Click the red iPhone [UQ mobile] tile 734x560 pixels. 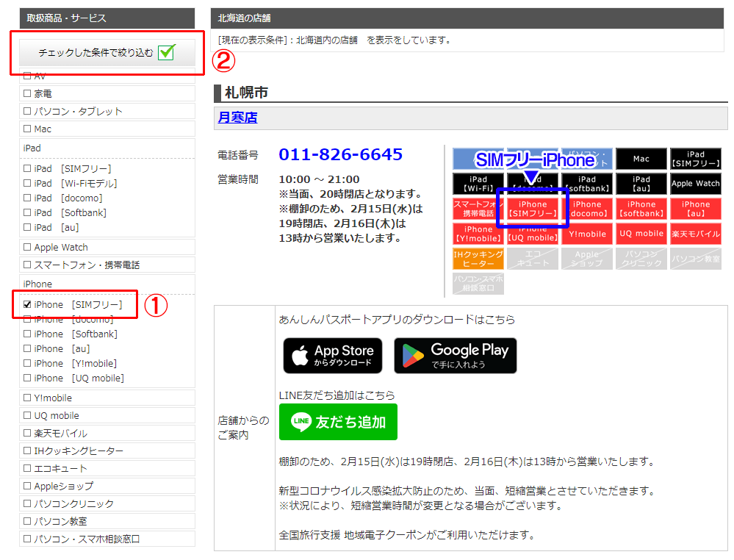tap(533, 234)
